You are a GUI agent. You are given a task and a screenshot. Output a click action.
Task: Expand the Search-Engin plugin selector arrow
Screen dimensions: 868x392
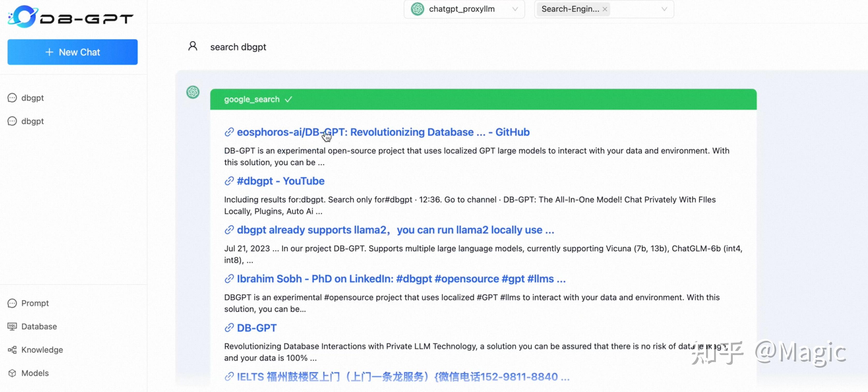(x=664, y=9)
